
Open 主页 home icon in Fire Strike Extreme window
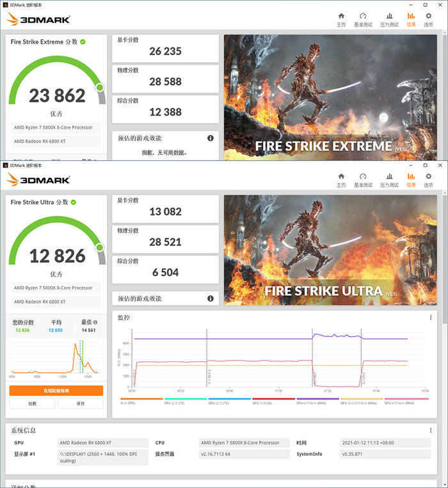341,20
